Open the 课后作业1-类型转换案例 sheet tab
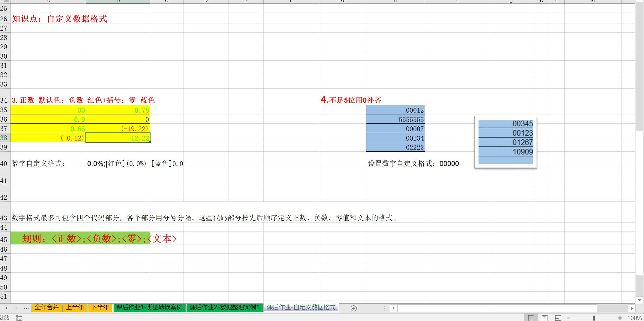The image size is (644, 321). pos(149,307)
